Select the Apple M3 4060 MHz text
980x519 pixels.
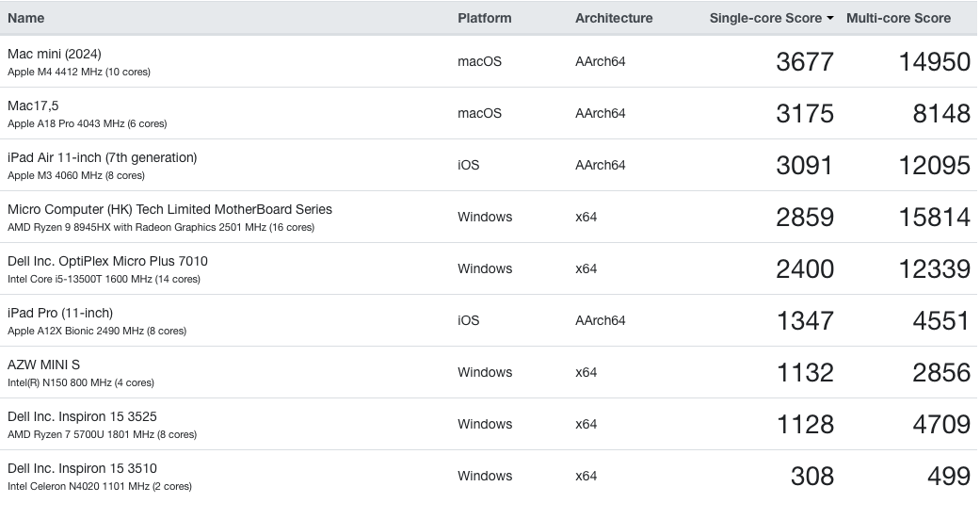pos(75,176)
